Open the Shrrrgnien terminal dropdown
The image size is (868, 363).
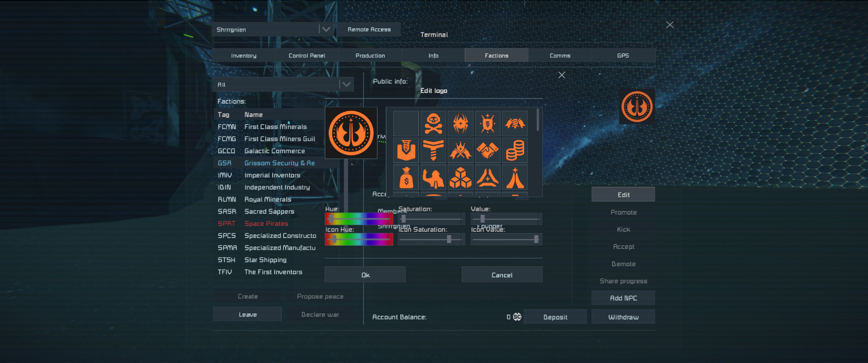pos(326,29)
